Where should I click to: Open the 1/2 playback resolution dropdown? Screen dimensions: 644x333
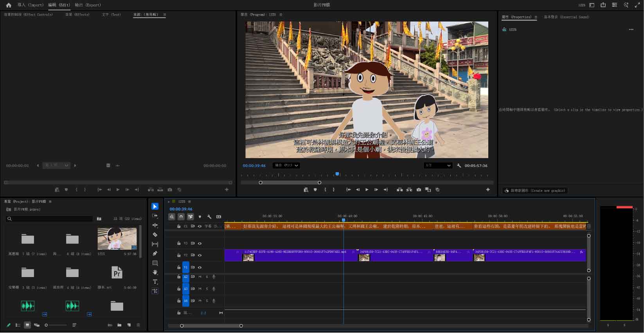tap(438, 166)
